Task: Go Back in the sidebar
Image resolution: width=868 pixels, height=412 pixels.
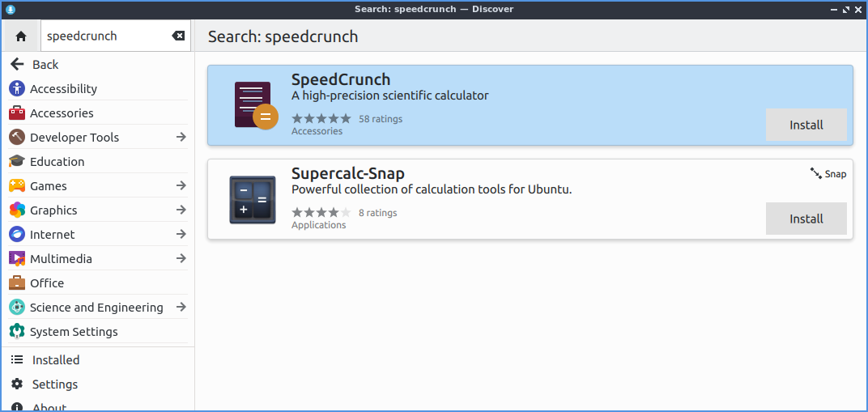Action: pos(45,65)
